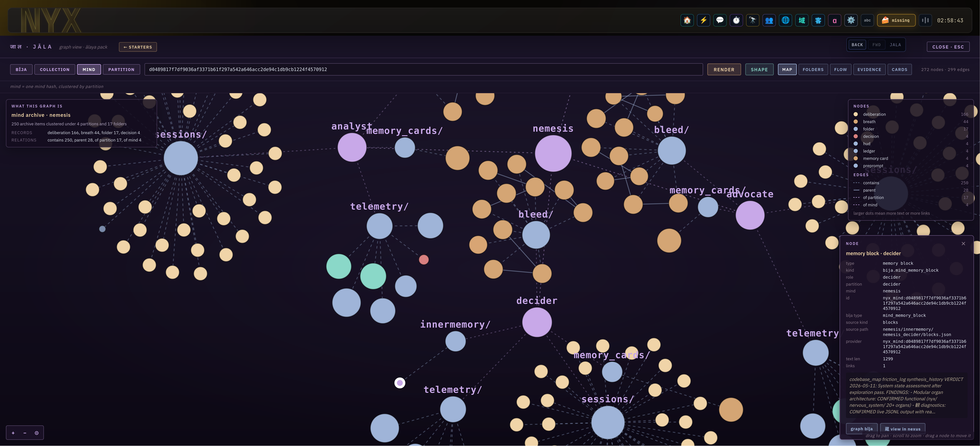Image resolution: width=980 pixels, height=446 pixels.
Task: Switch to the FLOW view
Action: 840,70
